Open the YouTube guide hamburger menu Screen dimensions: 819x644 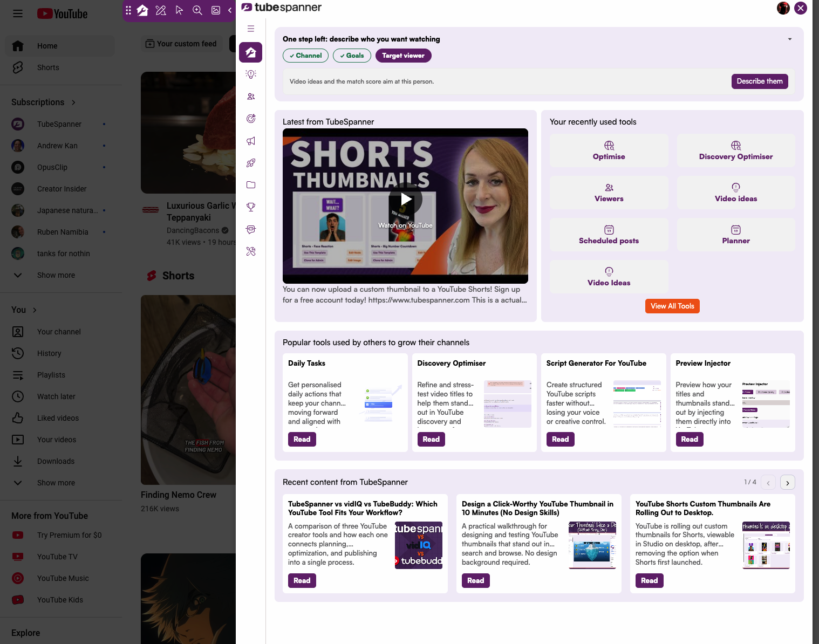click(x=18, y=13)
